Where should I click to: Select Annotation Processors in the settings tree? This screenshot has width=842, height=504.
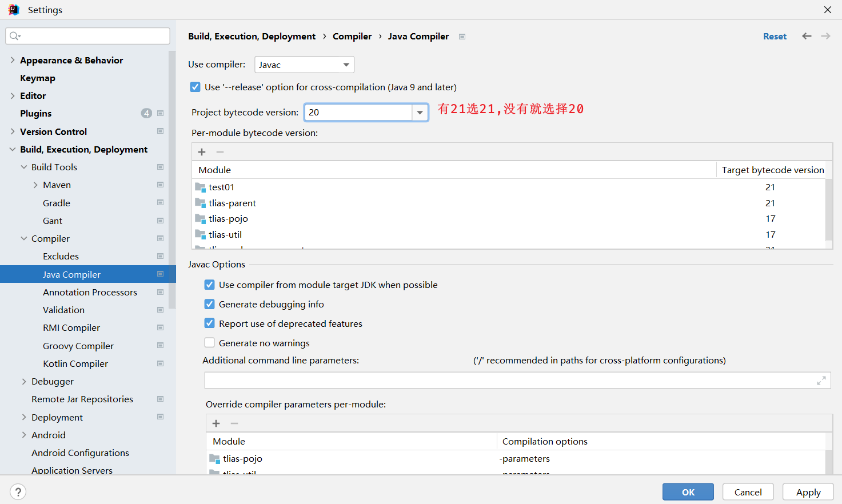click(90, 292)
